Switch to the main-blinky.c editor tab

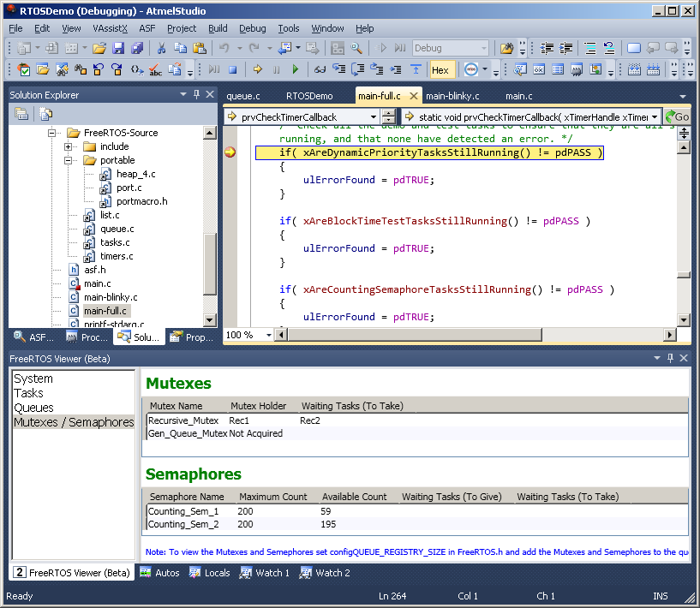coord(452,97)
